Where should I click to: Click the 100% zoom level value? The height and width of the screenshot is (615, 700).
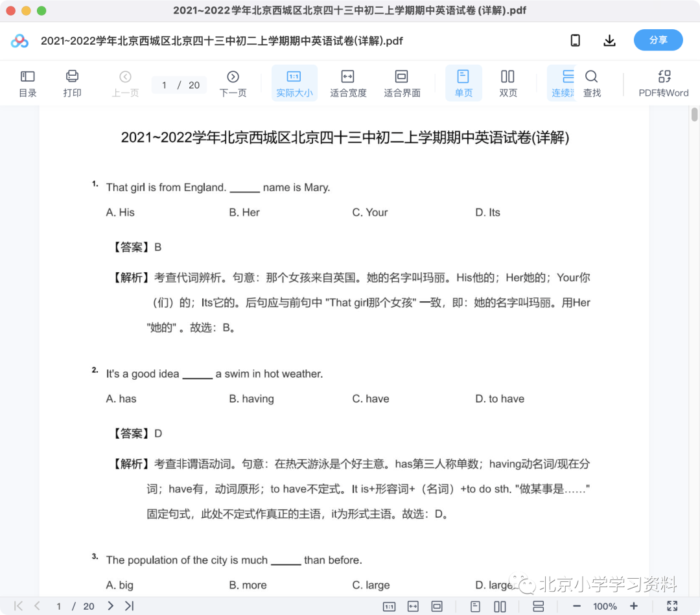click(x=605, y=607)
